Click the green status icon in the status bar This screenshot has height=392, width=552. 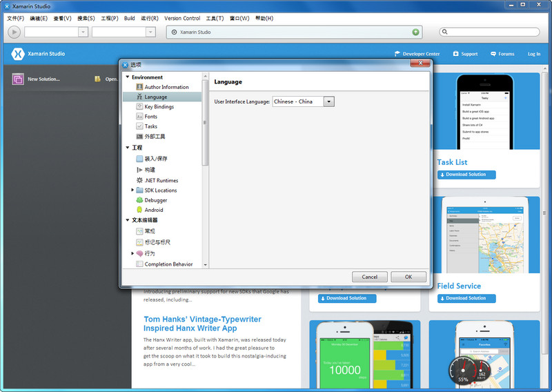tap(415, 32)
